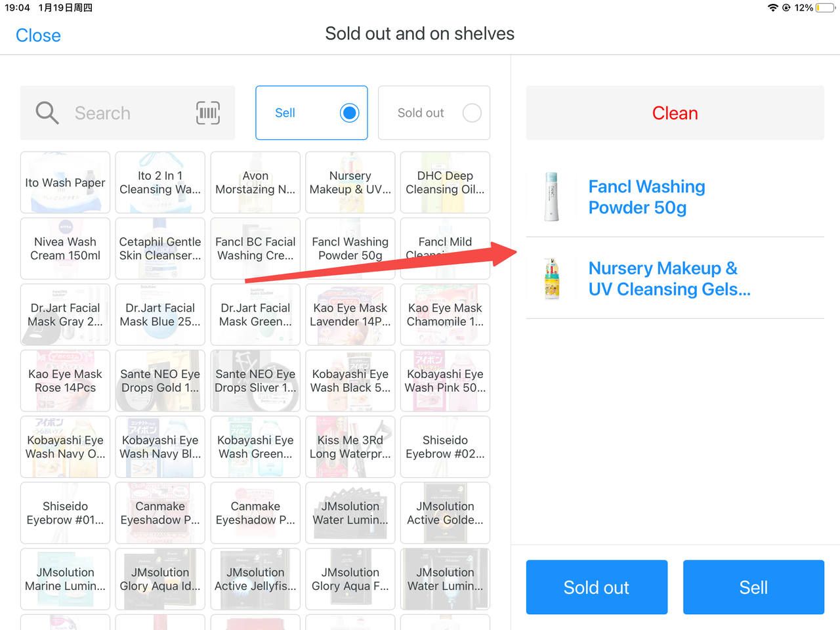Select the Fancl Washing Powder bottle thumbnail

[552, 197]
